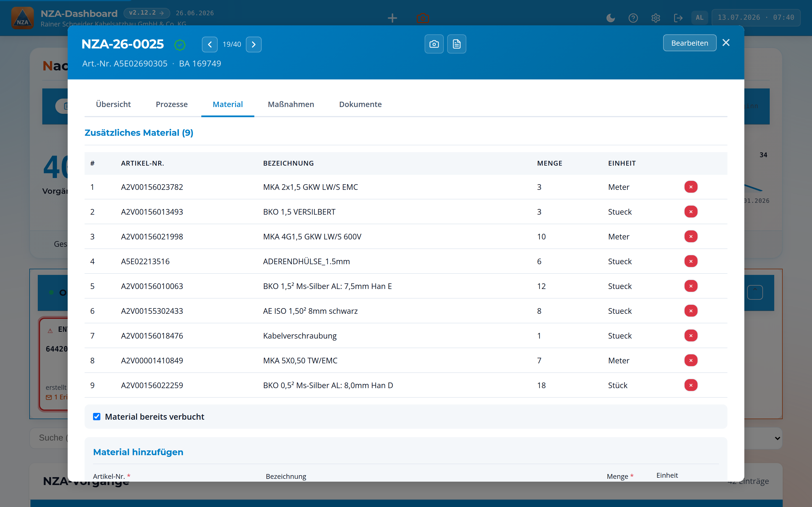The width and height of the screenshot is (812, 507).
Task: Delete material row MKA 2x1,5 GKW LW/S EMC
Action: (x=691, y=187)
